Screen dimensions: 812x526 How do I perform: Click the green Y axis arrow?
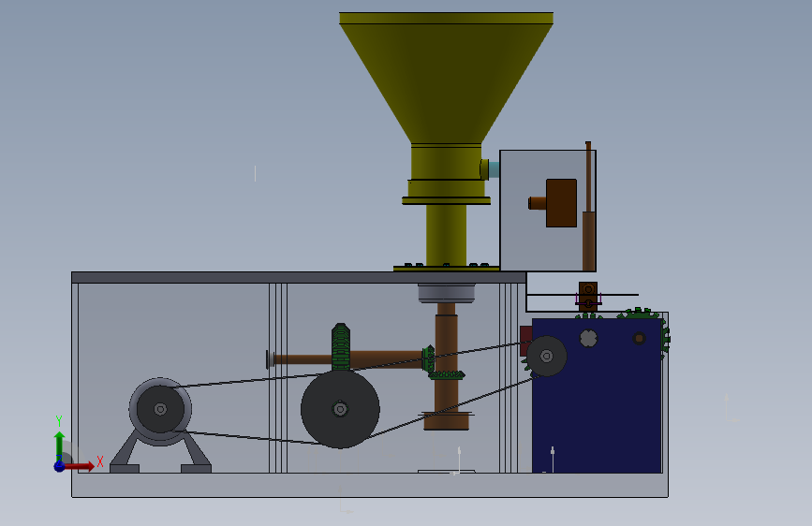pyautogui.click(x=59, y=445)
